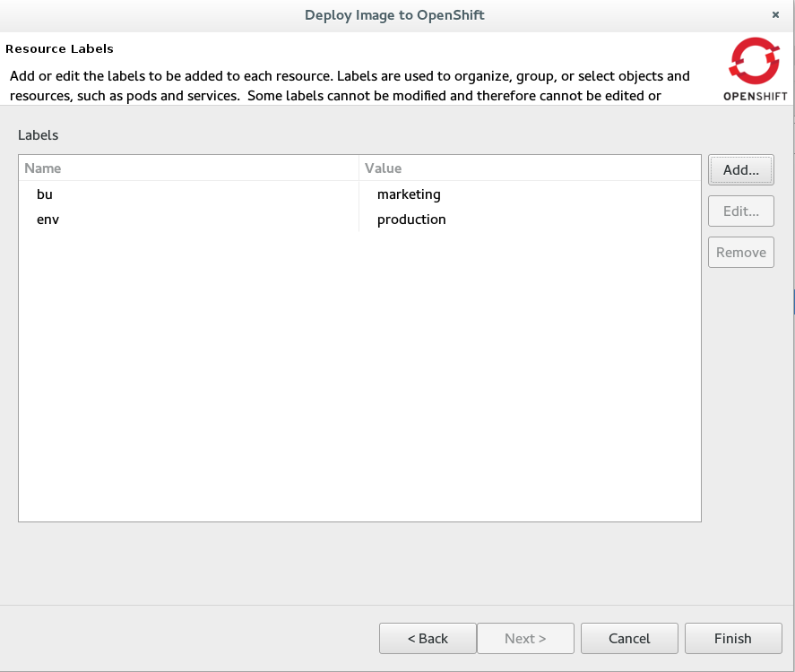
Task: Click the Next > button
Action: tap(524, 638)
